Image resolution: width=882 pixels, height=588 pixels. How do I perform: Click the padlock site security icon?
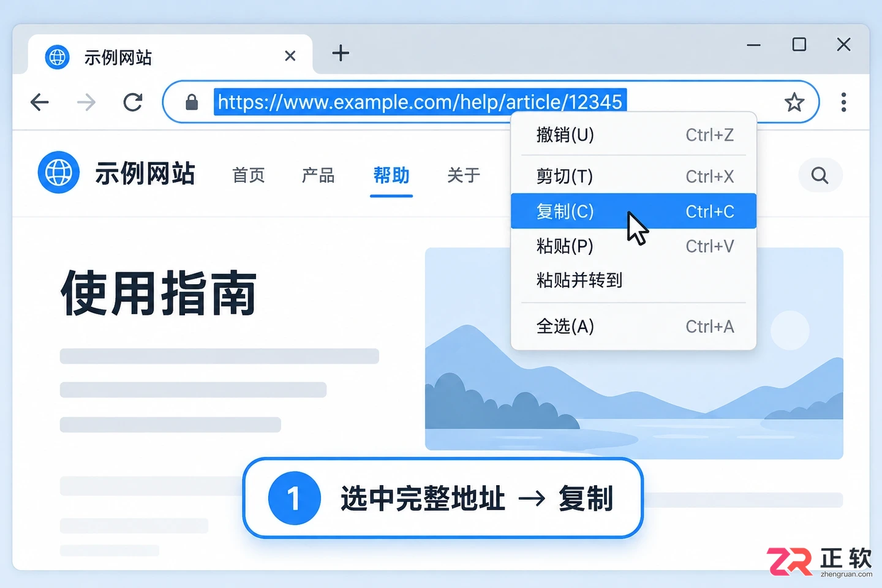coord(192,102)
